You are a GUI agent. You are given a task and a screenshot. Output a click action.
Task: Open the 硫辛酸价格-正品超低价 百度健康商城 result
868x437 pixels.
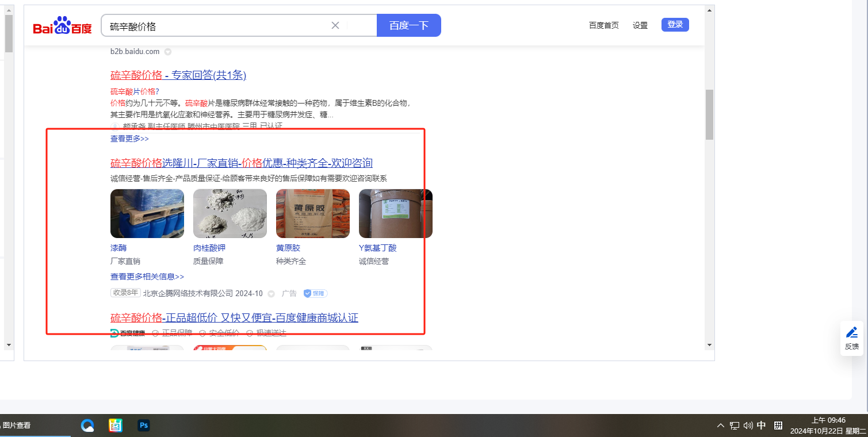coord(234,318)
